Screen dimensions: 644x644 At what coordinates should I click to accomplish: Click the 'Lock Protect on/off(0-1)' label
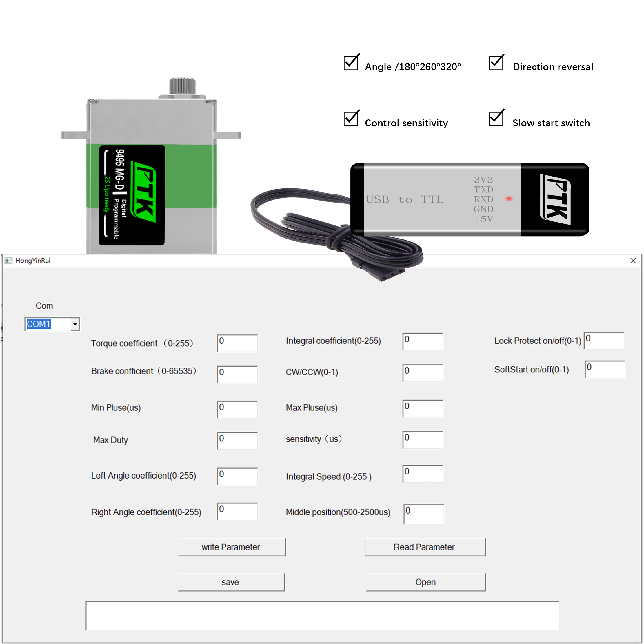point(538,341)
